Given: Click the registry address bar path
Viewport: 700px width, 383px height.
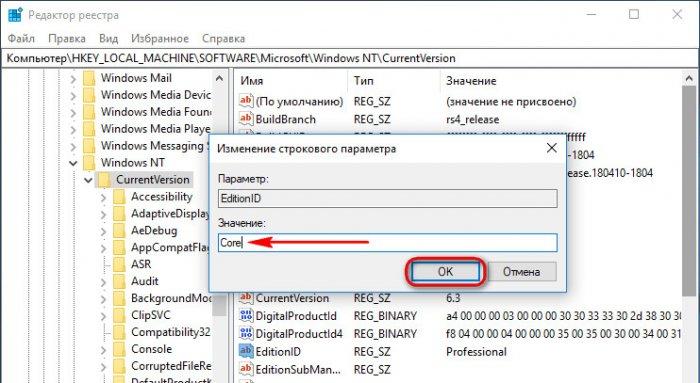Looking at the screenshot, I should point(350,58).
